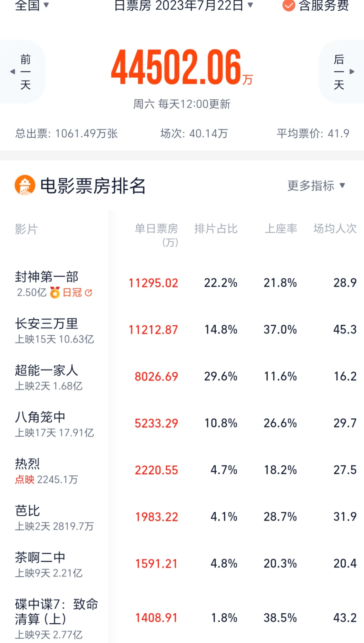This screenshot has width=364, height=643.
Task: Go to previous day with 前一天
Action: [25, 72]
